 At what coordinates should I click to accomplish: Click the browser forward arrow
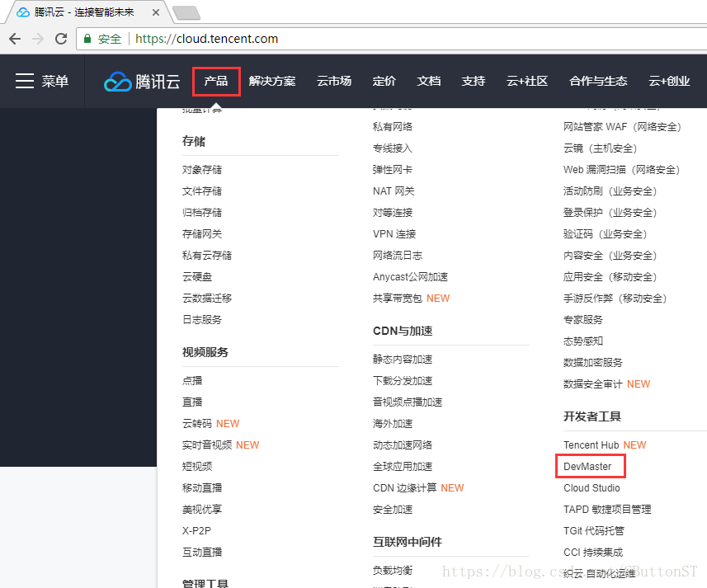pyautogui.click(x=38, y=39)
